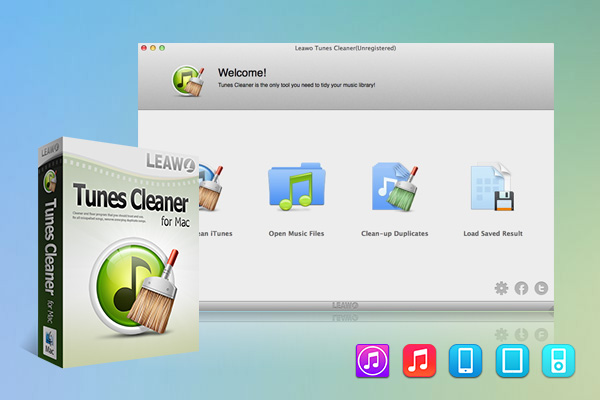Choose the blue iPhone device icon

tap(465, 361)
